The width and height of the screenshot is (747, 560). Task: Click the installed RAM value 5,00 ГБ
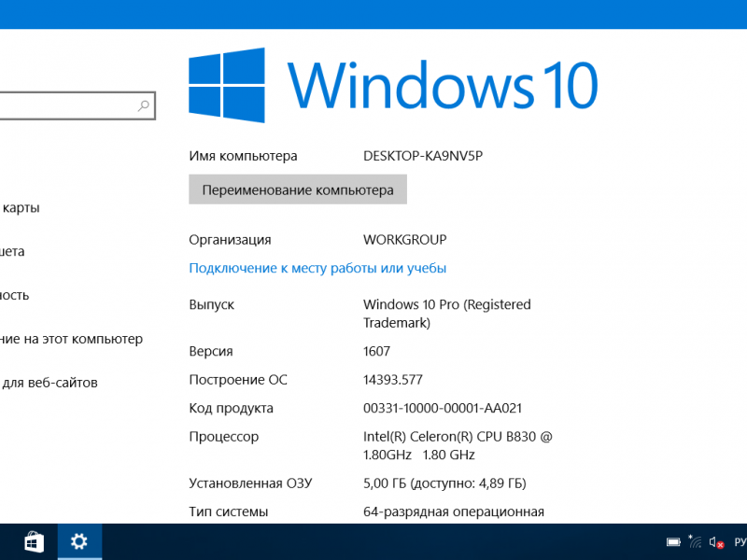click(444, 483)
